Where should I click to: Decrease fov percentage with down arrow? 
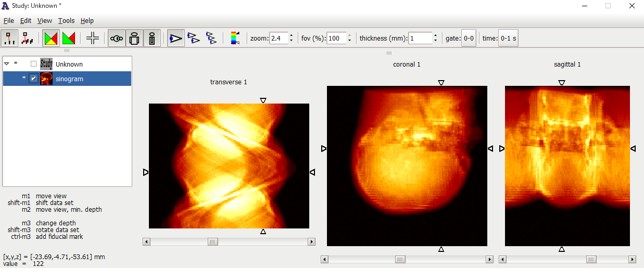click(x=349, y=41)
